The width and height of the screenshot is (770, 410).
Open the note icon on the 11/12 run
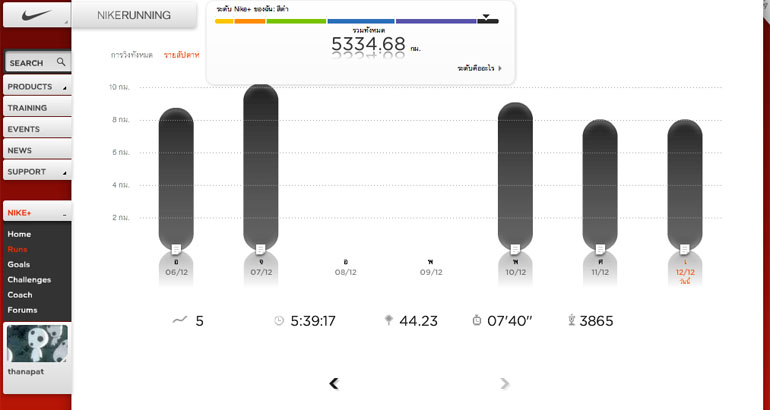coord(600,248)
